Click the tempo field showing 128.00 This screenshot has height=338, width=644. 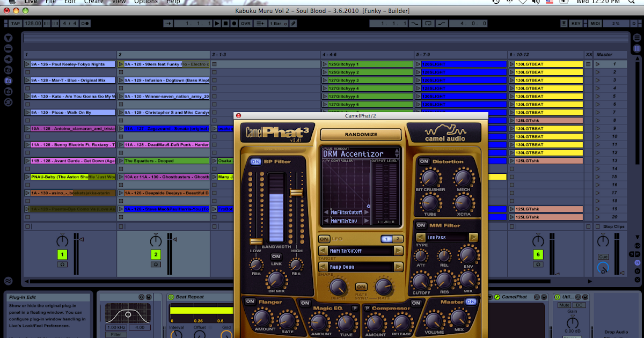33,24
